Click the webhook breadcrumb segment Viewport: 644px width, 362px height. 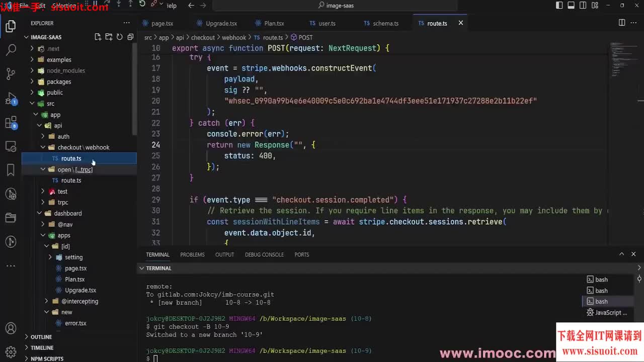coord(234,38)
